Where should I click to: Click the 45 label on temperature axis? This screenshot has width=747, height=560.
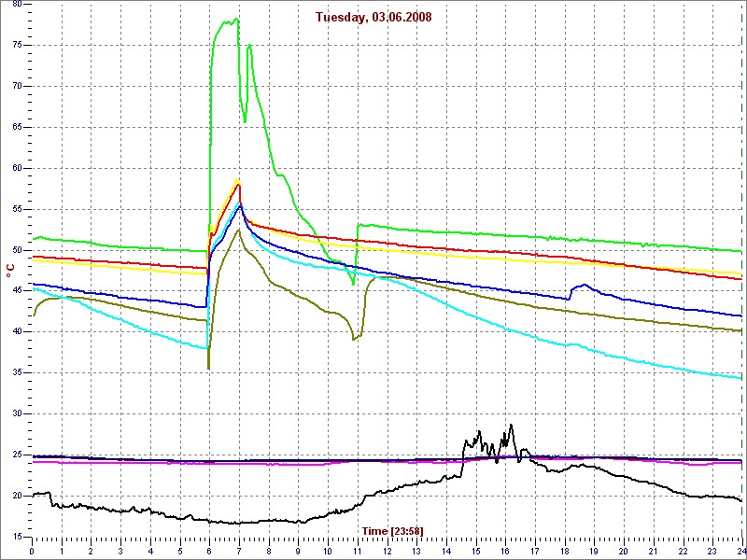pyautogui.click(x=17, y=291)
